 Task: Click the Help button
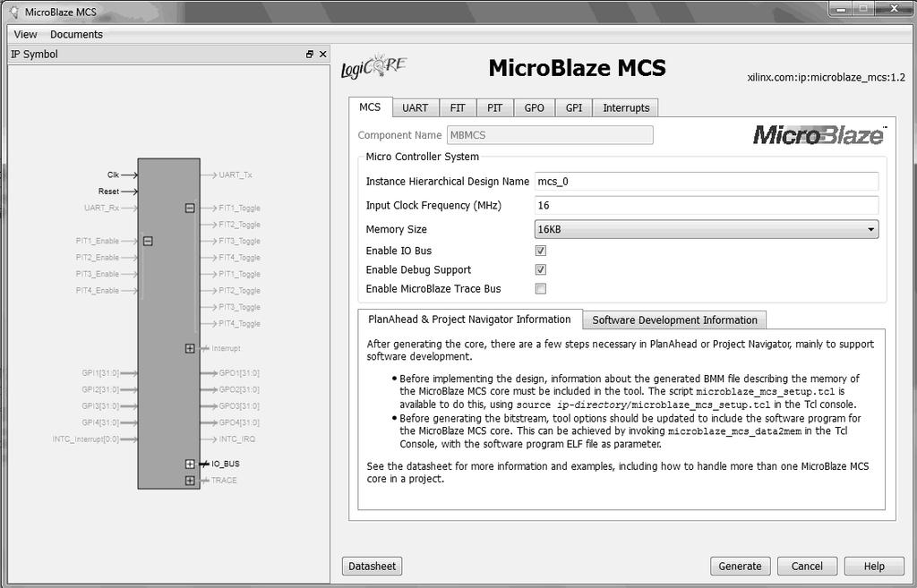pyautogui.click(x=874, y=567)
